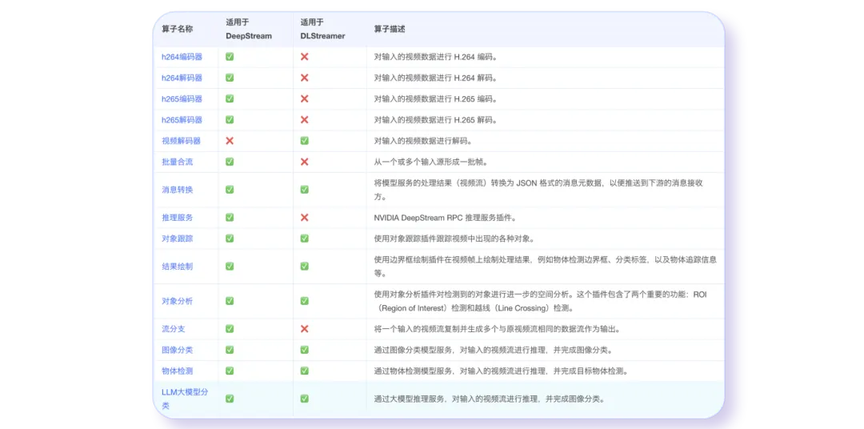This screenshot has width=864, height=429.
Task: Click the 算子描述 column header
Action: click(x=390, y=29)
